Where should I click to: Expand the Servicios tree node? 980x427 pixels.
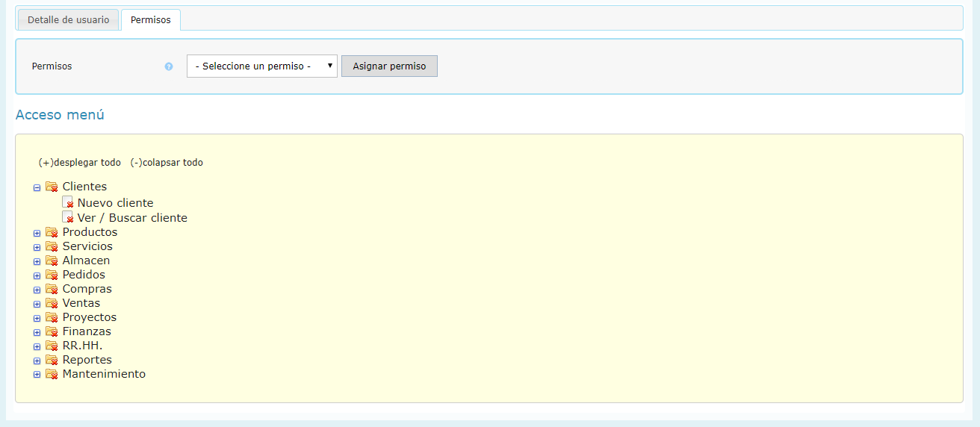(x=37, y=247)
